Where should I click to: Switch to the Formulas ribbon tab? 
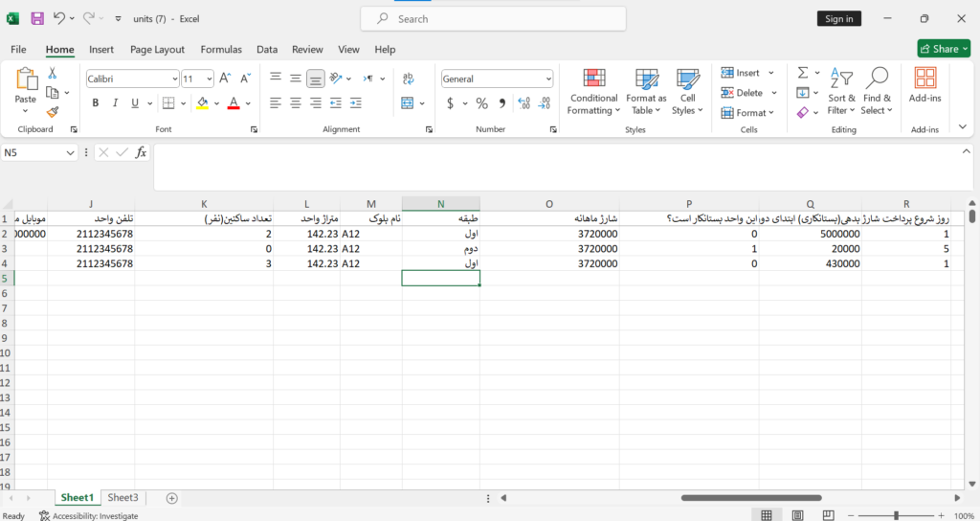click(221, 50)
